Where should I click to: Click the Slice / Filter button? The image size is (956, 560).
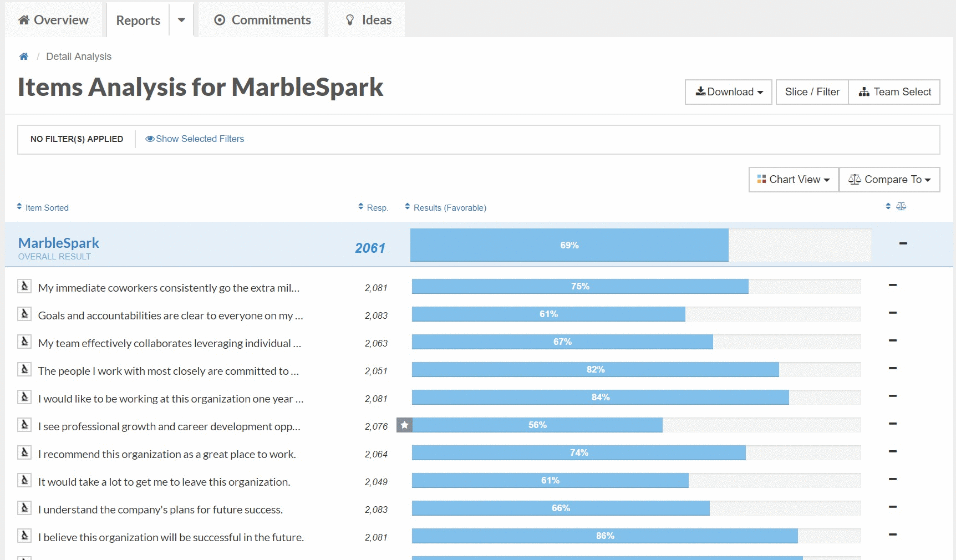tap(812, 92)
